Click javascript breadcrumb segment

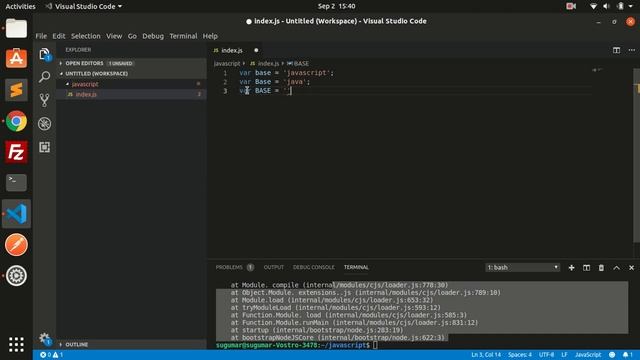click(x=227, y=64)
